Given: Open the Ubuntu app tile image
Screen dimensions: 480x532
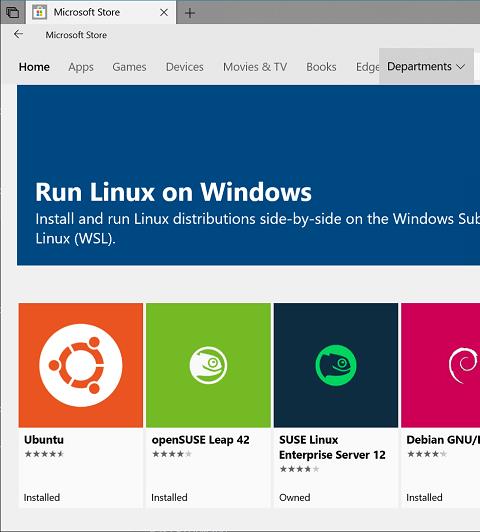Looking at the screenshot, I should (81, 365).
